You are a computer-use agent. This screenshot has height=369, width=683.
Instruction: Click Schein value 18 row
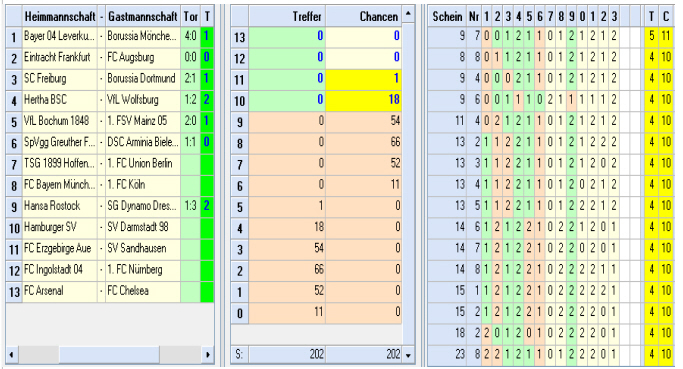pos(448,334)
